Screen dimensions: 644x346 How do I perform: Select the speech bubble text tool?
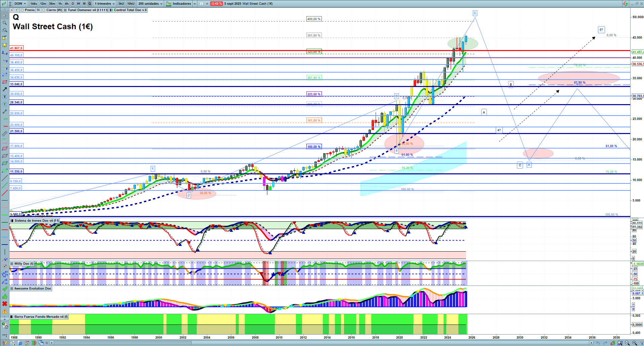click(4, 104)
